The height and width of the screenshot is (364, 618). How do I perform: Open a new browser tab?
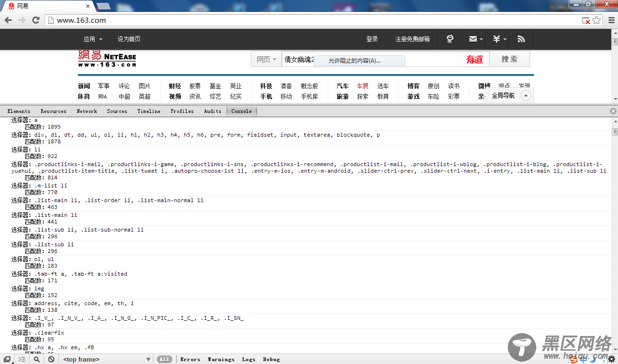[x=103, y=6]
